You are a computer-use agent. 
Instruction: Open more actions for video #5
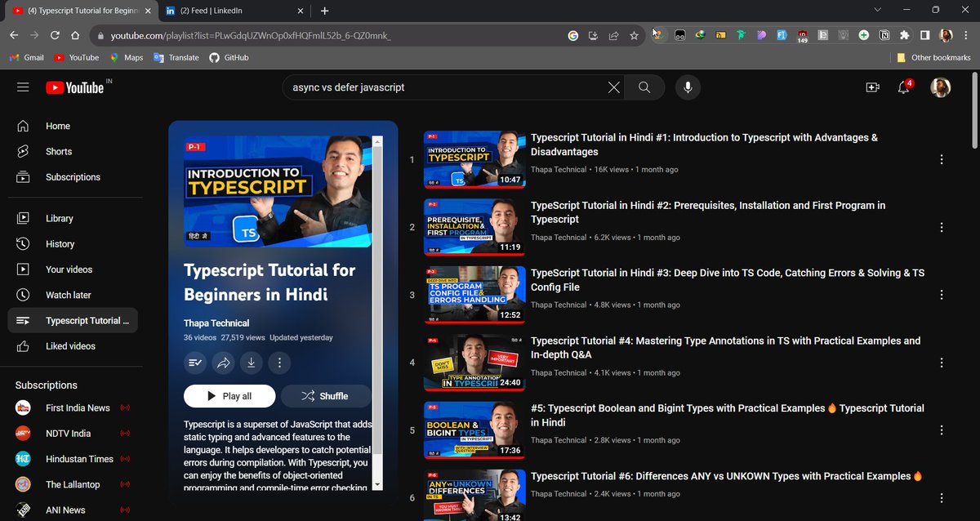click(942, 430)
